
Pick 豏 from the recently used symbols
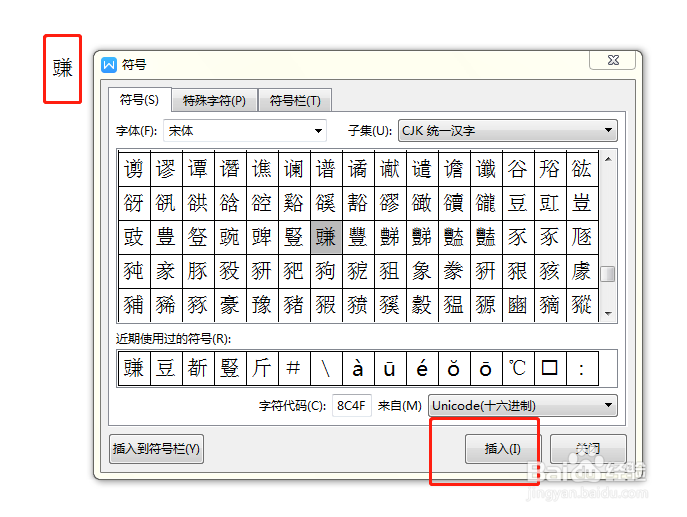(134, 368)
